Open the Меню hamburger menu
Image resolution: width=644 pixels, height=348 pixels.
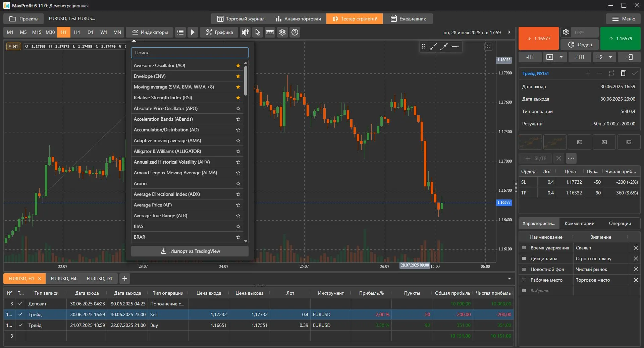624,19
